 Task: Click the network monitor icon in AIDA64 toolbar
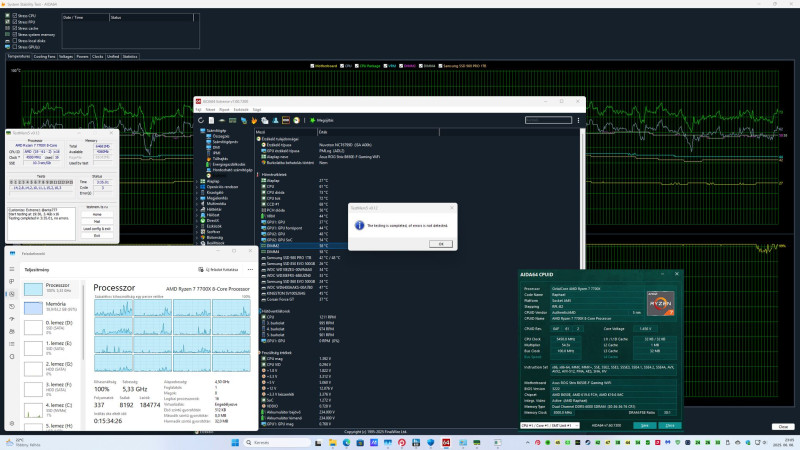coord(243,120)
